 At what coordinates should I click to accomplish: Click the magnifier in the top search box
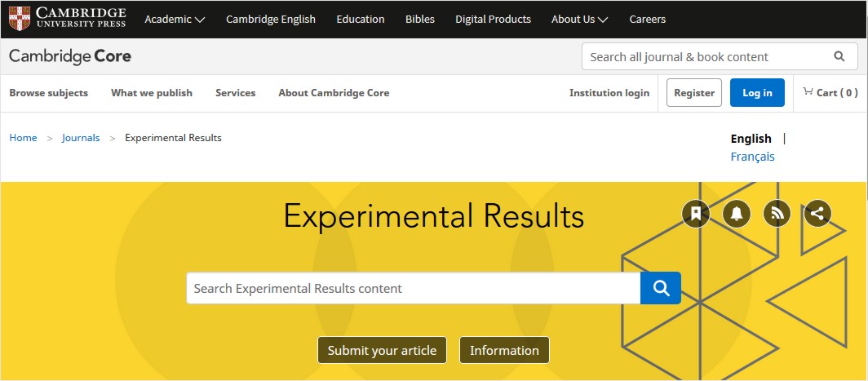click(x=839, y=56)
